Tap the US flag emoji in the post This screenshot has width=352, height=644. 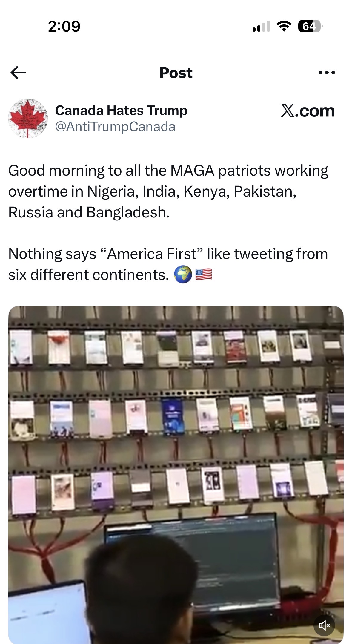coord(204,275)
